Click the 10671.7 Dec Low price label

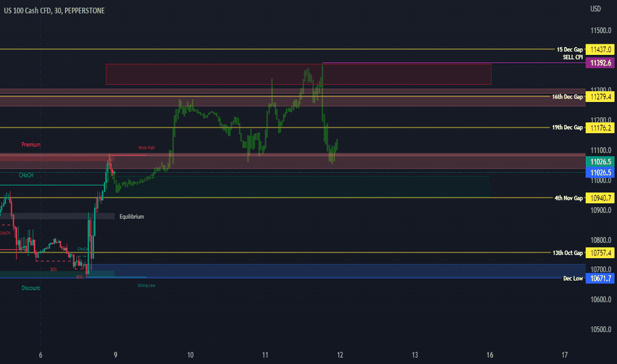pyautogui.click(x=600, y=278)
